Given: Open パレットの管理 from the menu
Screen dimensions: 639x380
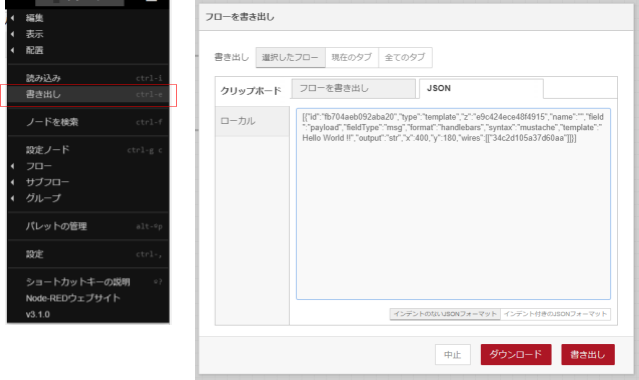Looking at the screenshot, I should coord(88,226).
